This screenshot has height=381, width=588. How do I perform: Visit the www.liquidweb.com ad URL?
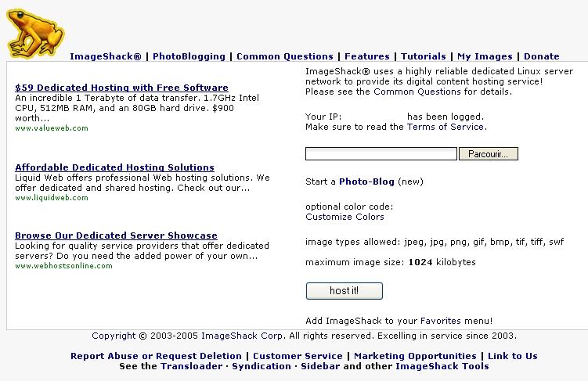pos(52,198)
